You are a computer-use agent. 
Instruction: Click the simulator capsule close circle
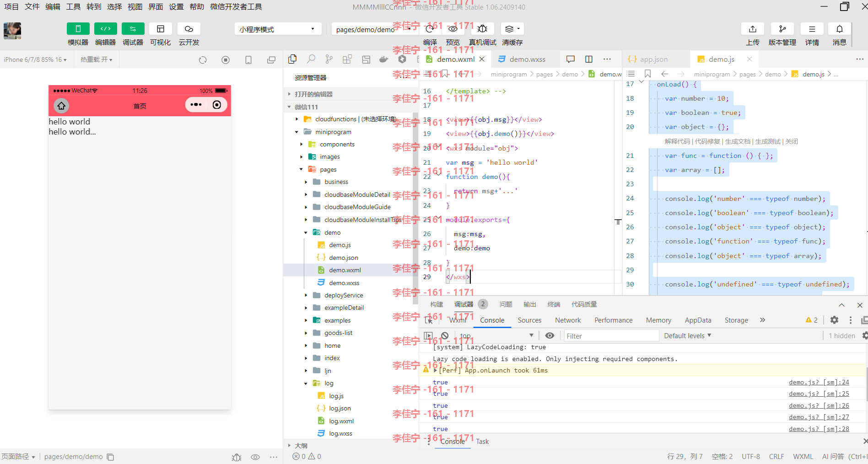[x=217, y=105]
